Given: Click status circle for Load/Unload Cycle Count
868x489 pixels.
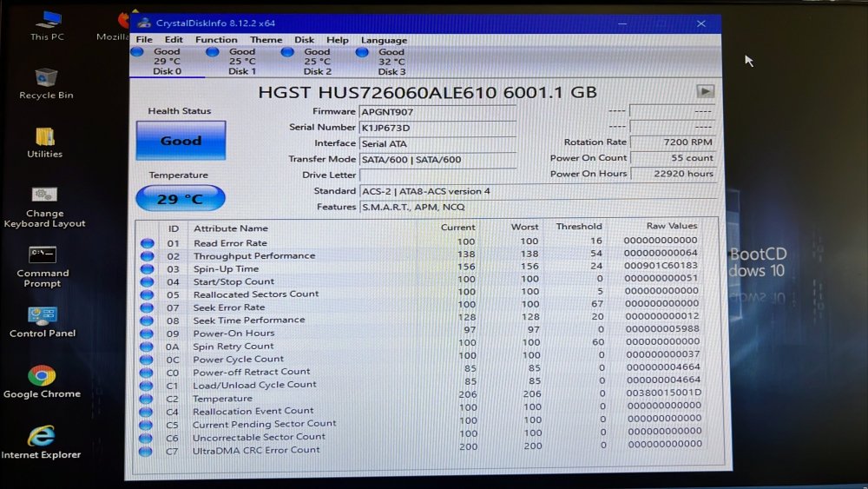Looking at the screenshot, I should [x=146, y=385].
